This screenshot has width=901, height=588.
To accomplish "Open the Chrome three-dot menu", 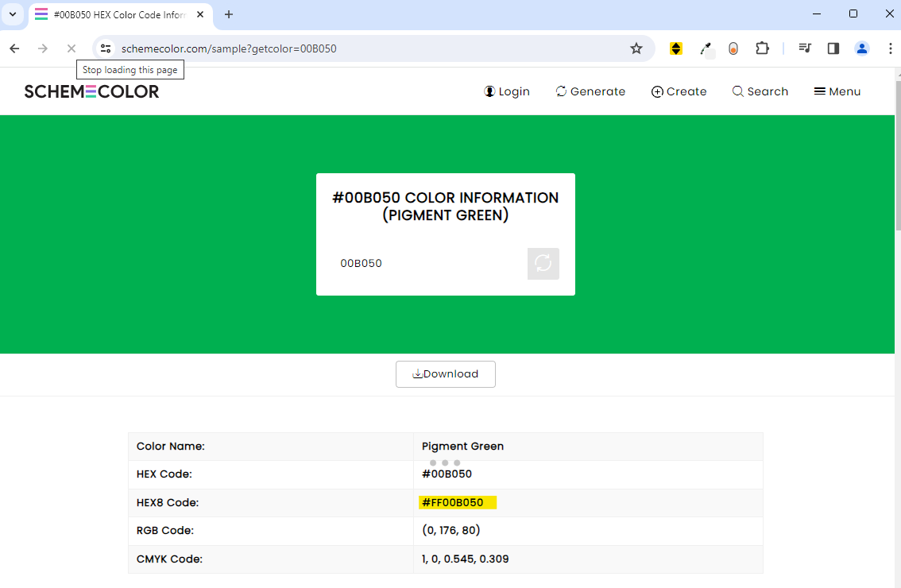I will coord(891,48).
